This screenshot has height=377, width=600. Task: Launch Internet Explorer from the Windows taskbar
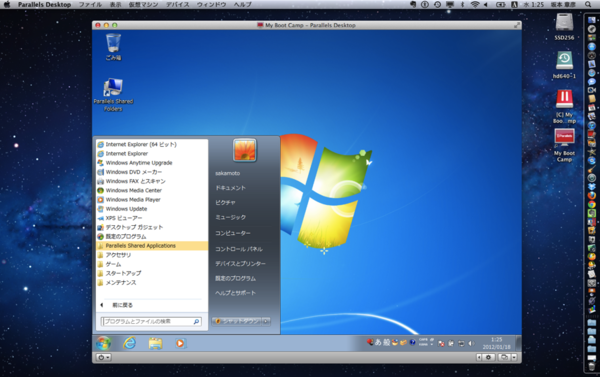[x=129, y=343]
